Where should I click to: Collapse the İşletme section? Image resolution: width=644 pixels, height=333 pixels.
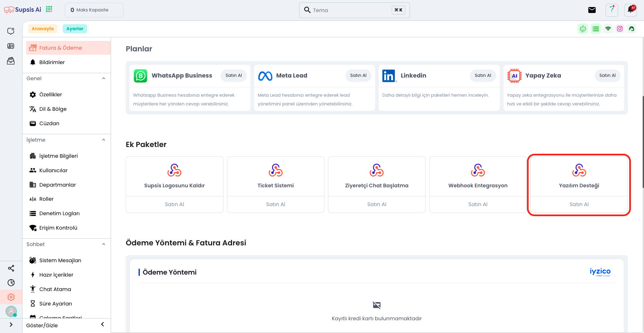[x=104, y=140]
